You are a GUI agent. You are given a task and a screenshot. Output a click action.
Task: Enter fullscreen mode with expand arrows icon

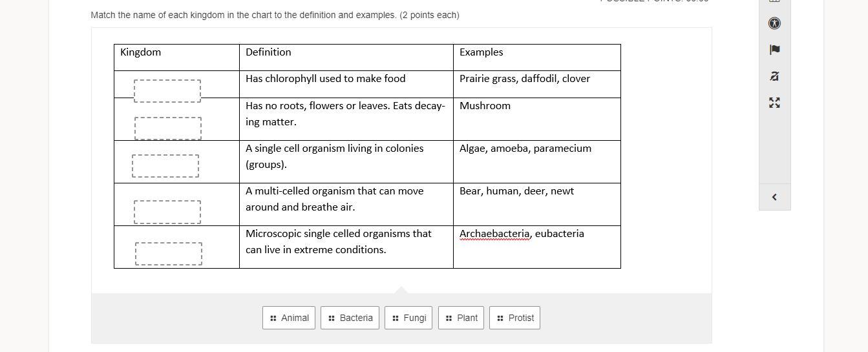click(774, 103)
